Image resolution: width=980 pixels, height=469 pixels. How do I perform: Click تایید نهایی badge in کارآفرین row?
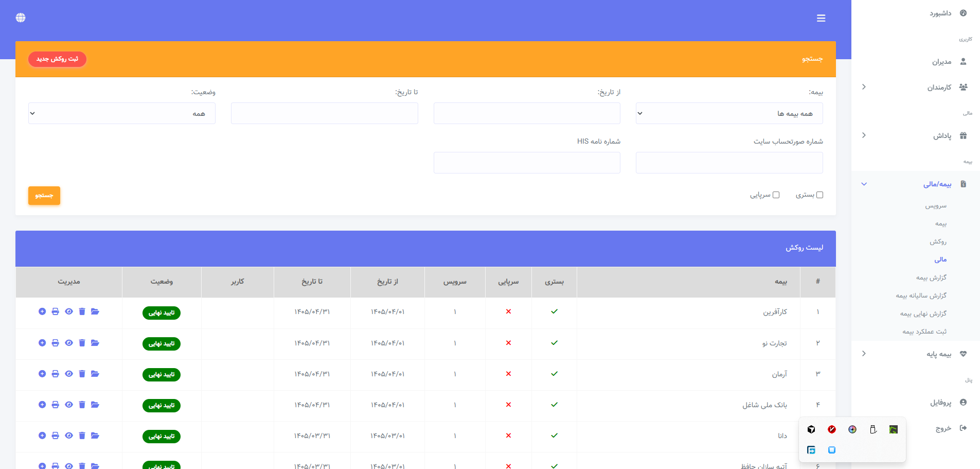(x=162, y=312)
